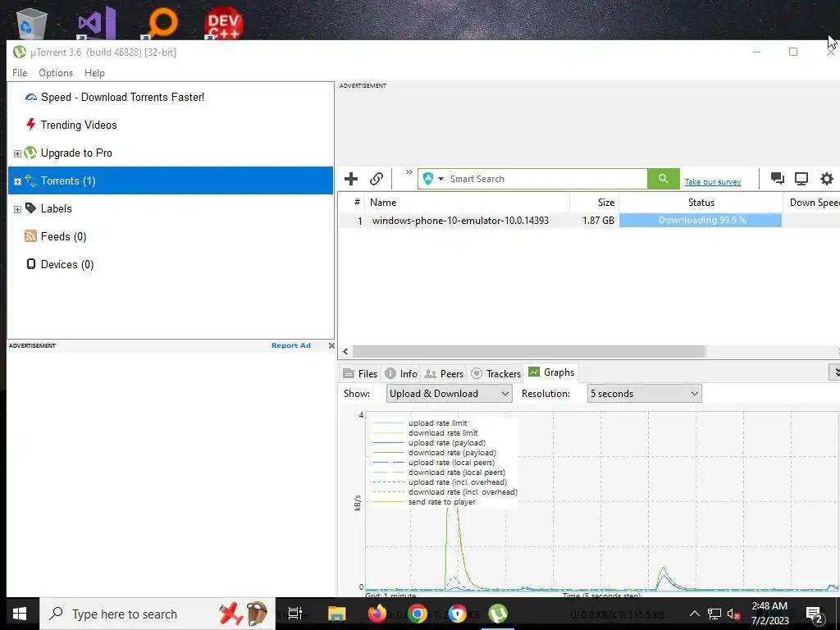The width and height of the screenshot is (840, 630).
Task: Show hidden system tray icons
Action: click(x=694, y=614)
